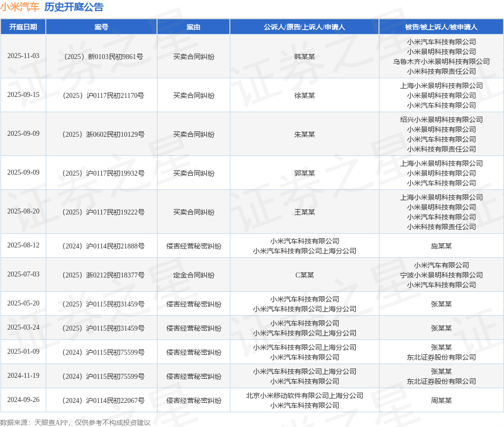Click plaintiff 郭某某
Viewport: 504px width, 427px height.
click(x=305, y=174)
